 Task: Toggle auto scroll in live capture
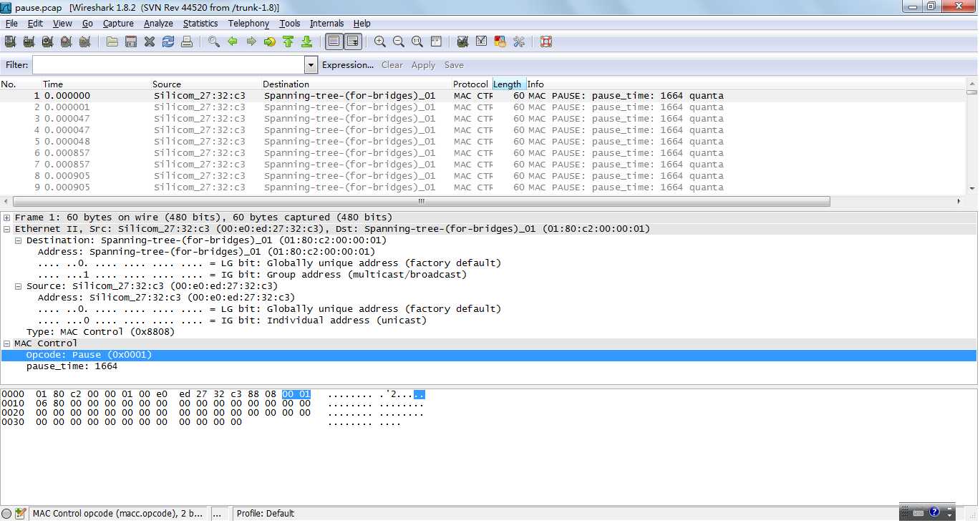click(352, 41)
